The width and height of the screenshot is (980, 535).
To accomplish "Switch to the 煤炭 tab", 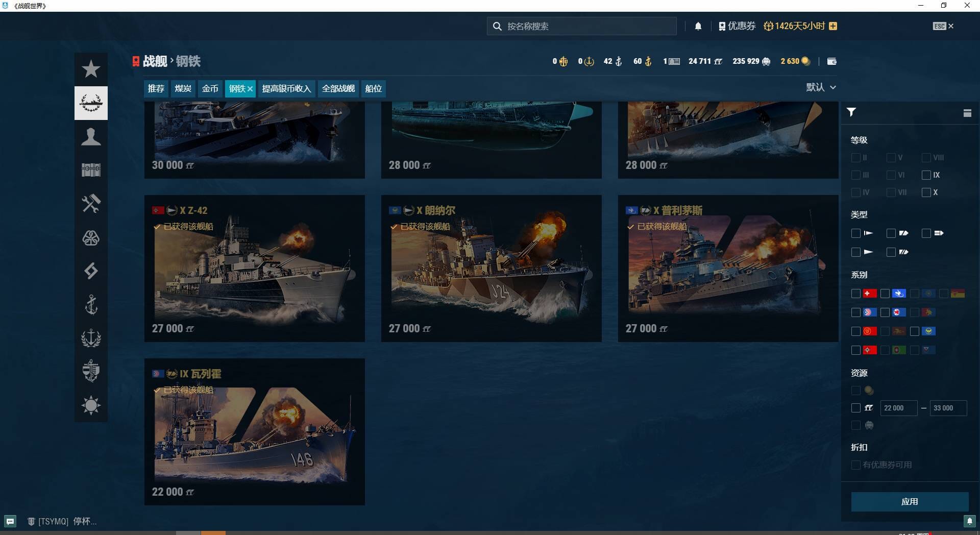I will (x=183, y=88).
